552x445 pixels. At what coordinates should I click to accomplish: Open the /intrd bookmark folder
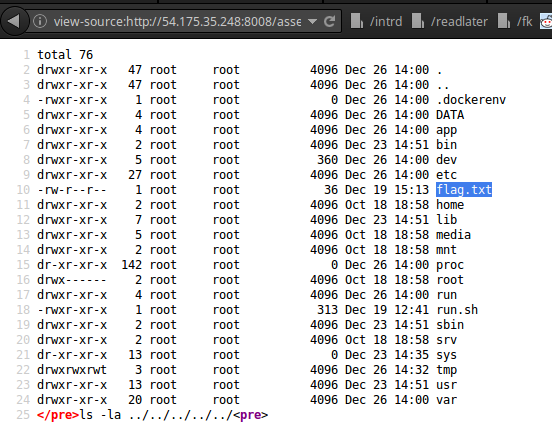(376, 21)
